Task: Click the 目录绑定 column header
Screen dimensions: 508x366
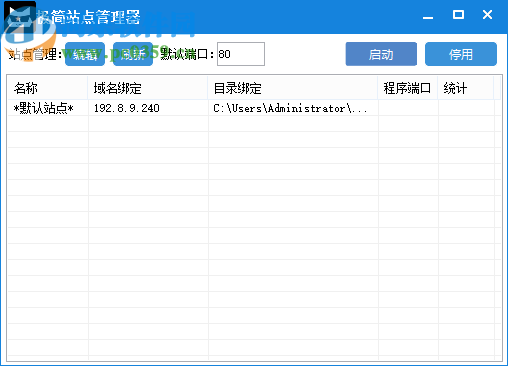Action: (x=293, y=88)
